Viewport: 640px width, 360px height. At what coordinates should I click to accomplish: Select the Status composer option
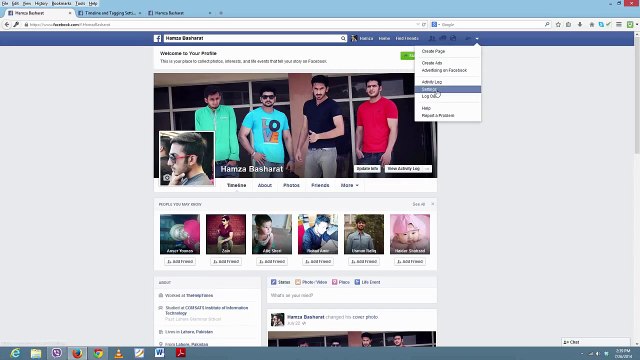280,282
